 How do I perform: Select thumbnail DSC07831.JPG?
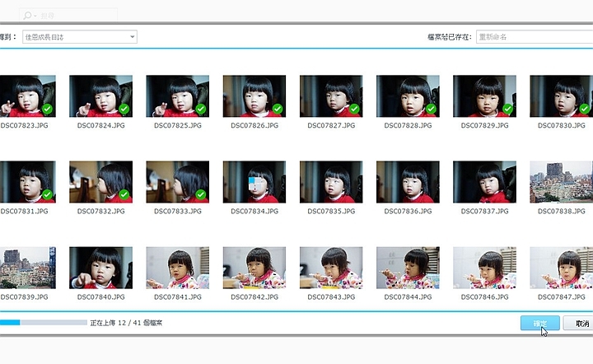[28, 182]
